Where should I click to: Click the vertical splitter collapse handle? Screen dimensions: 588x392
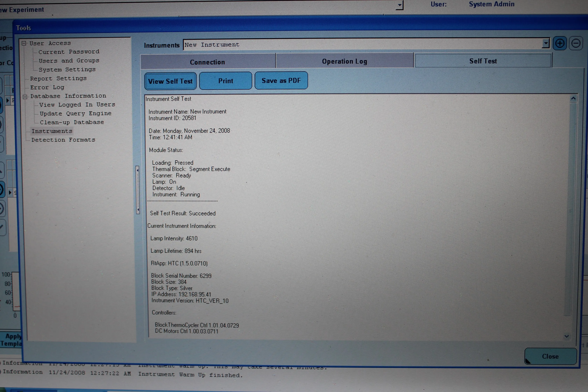tap(138, 190)
